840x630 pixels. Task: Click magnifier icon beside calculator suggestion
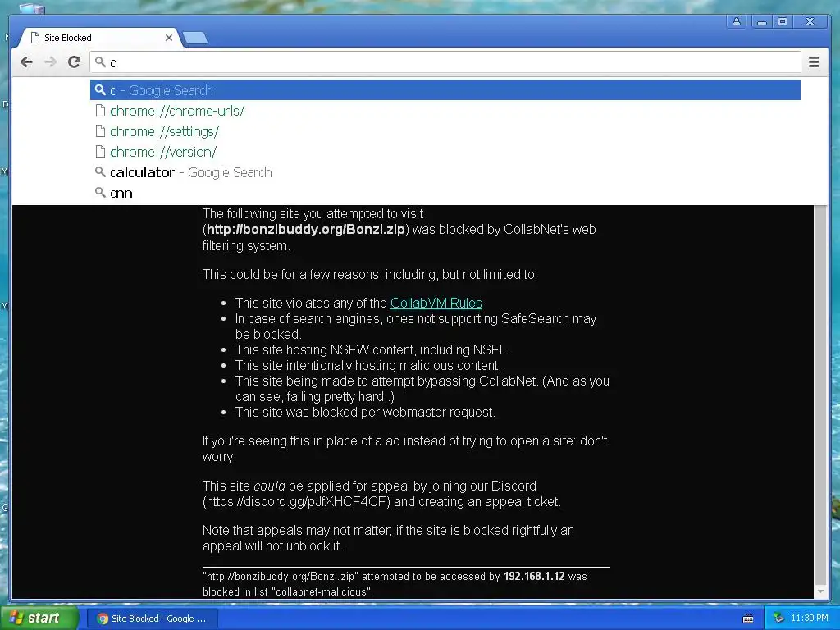point(100,172)
